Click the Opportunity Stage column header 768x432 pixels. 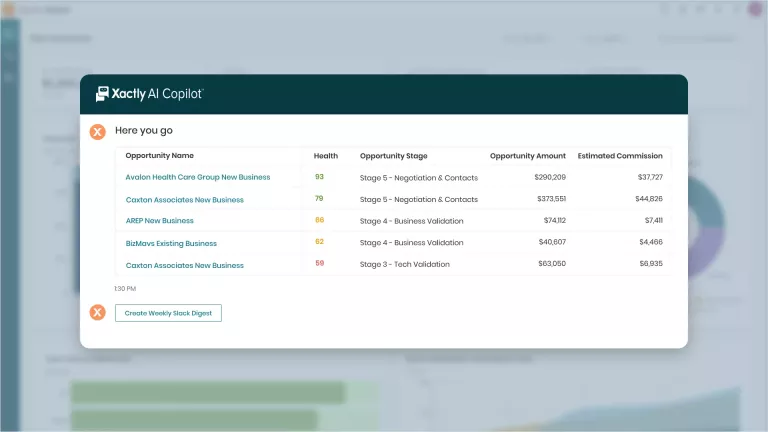click(x=393, y=156)
